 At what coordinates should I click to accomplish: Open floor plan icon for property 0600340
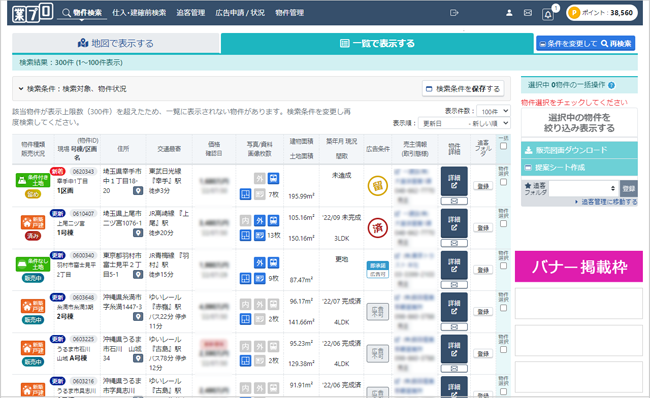click(x=245, y=278)
